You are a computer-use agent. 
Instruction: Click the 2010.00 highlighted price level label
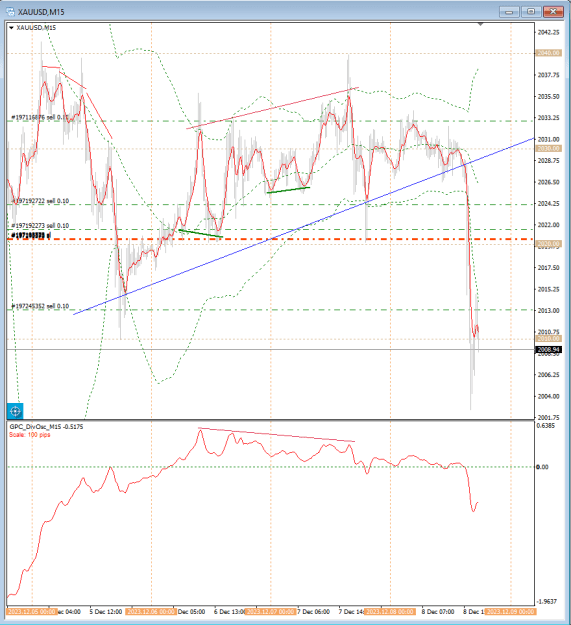[x=549, y=338]
